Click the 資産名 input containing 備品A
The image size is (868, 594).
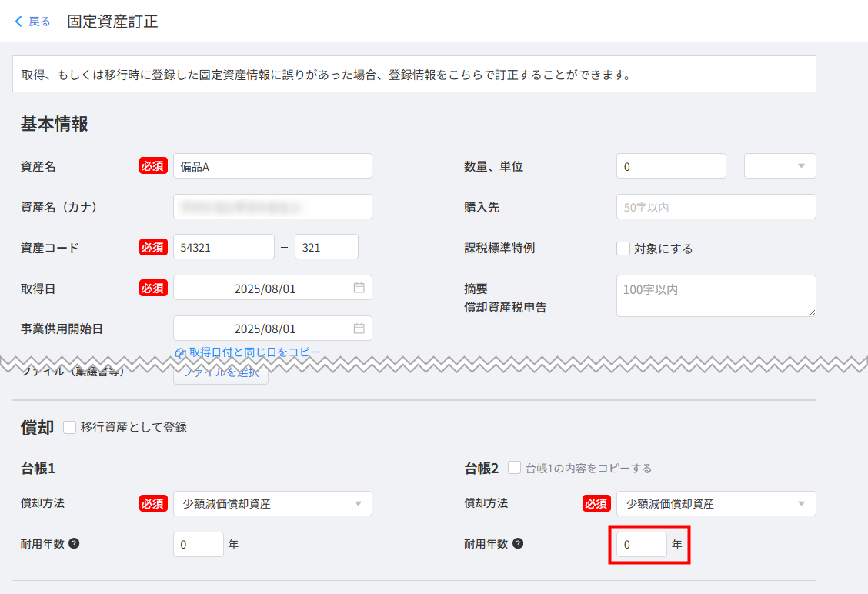pos(272,166)
